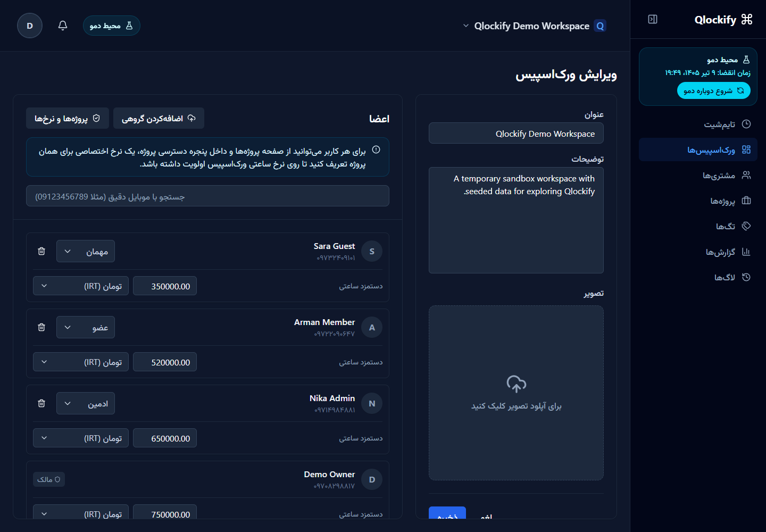
Task: Click اضافه‌کردن گروهی button
Action: [x=159, y=118]
